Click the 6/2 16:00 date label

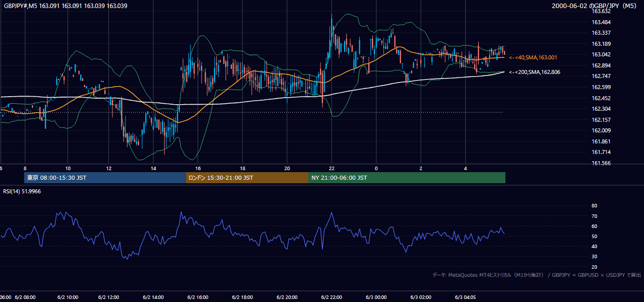[198, 297]
